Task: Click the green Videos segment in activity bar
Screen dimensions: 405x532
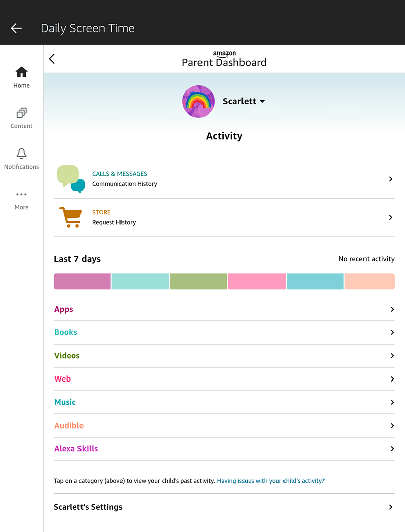Action: click(x=198, y=281)
